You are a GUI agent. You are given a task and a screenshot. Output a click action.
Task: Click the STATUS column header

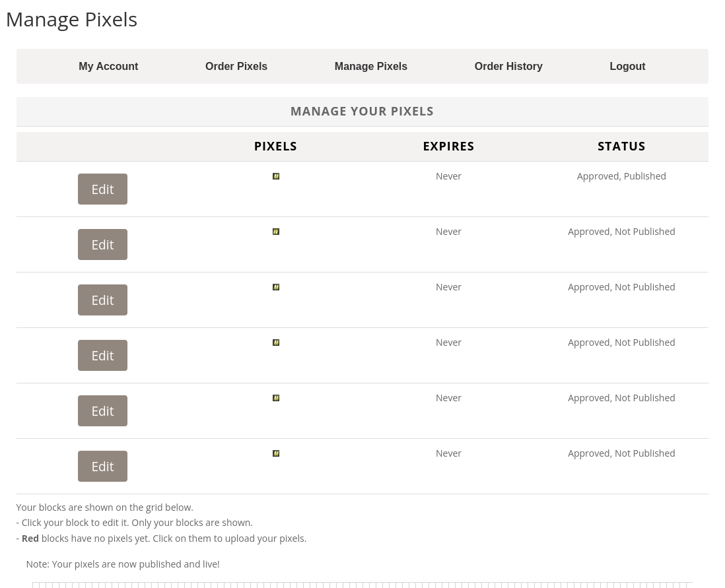621,147
